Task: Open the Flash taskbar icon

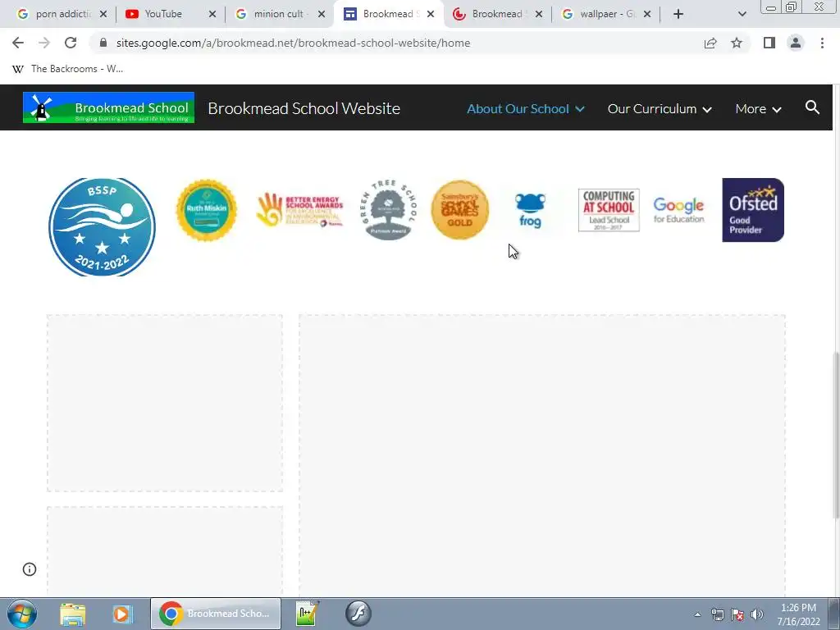Action: coord(358,614)
